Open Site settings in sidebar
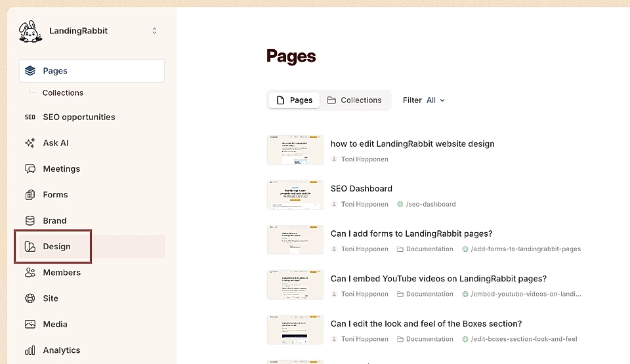 51,298
